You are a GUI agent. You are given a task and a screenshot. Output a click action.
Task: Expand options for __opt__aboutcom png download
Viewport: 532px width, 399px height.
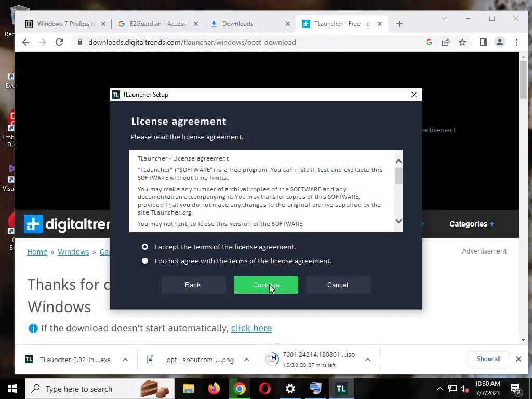247,360
